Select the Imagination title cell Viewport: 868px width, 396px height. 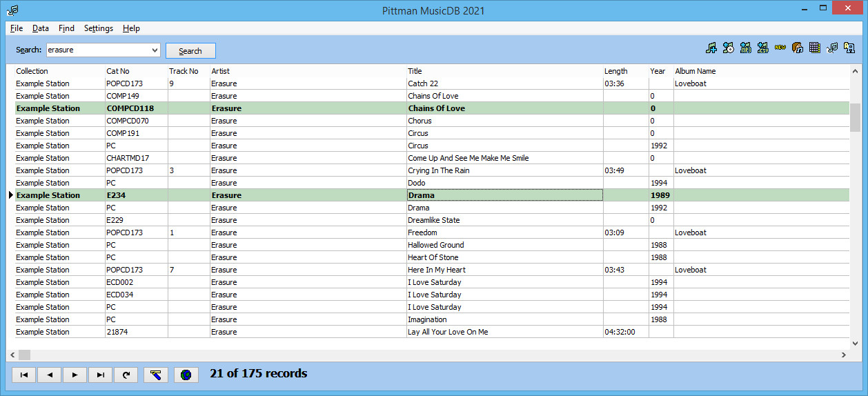(x=504, y=319)
